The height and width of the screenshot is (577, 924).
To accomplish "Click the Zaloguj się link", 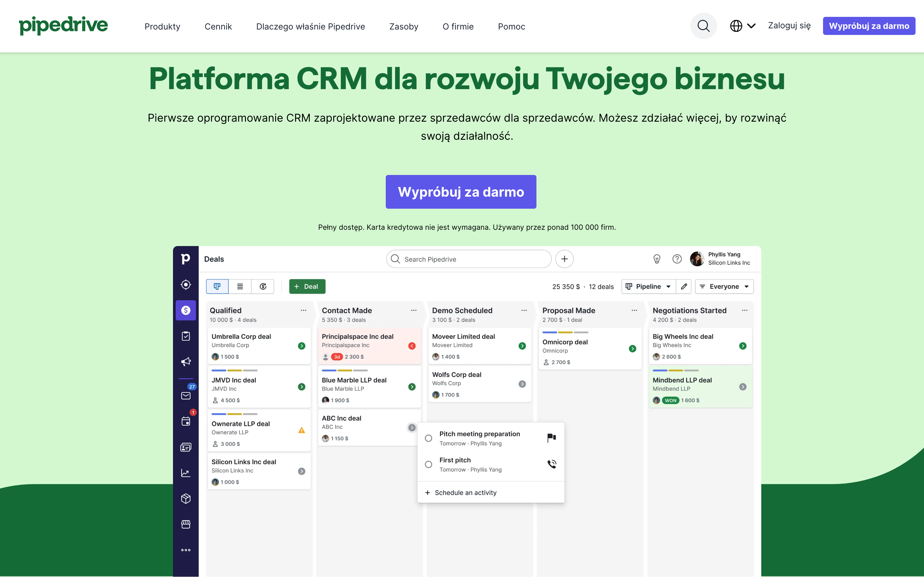I will click(789, 25).
